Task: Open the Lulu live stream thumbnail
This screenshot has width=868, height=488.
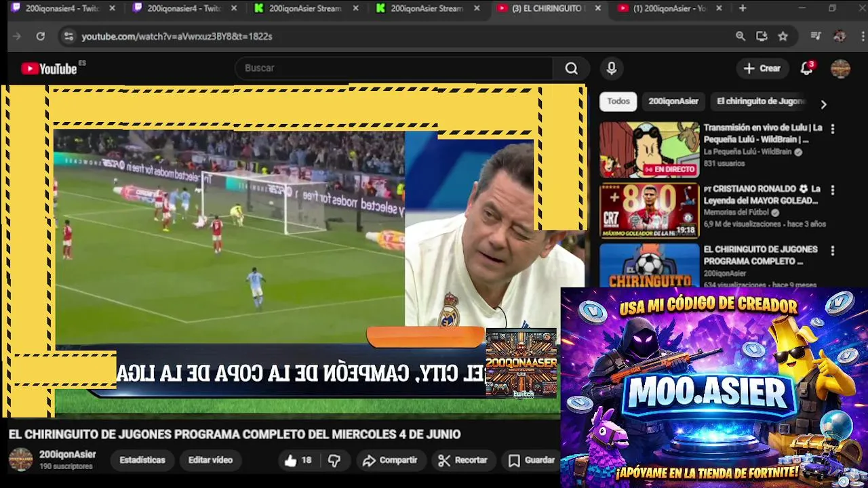Action: click(x=649, y=150)
